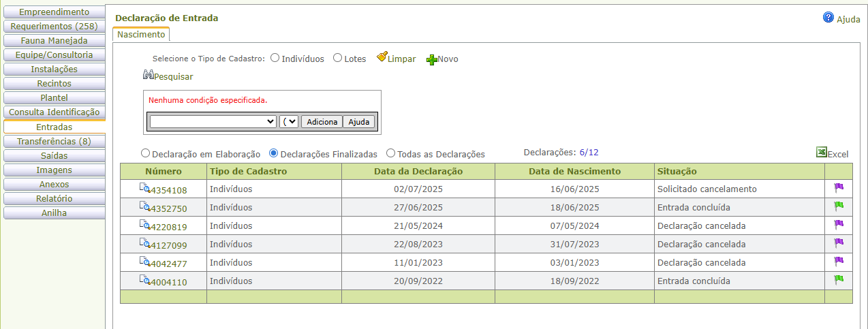Switch to the Nascimento tab
This screenshot has height=329, width=868.
click(141, 34)
